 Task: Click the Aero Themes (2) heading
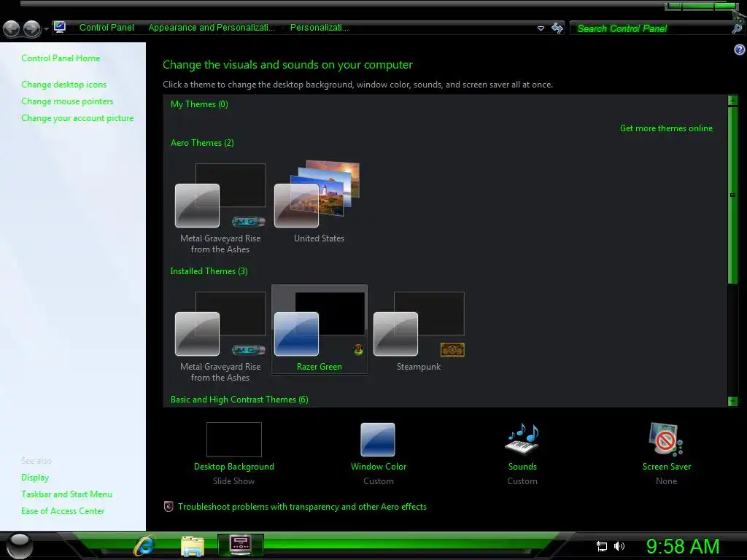[x=202, y=143]
